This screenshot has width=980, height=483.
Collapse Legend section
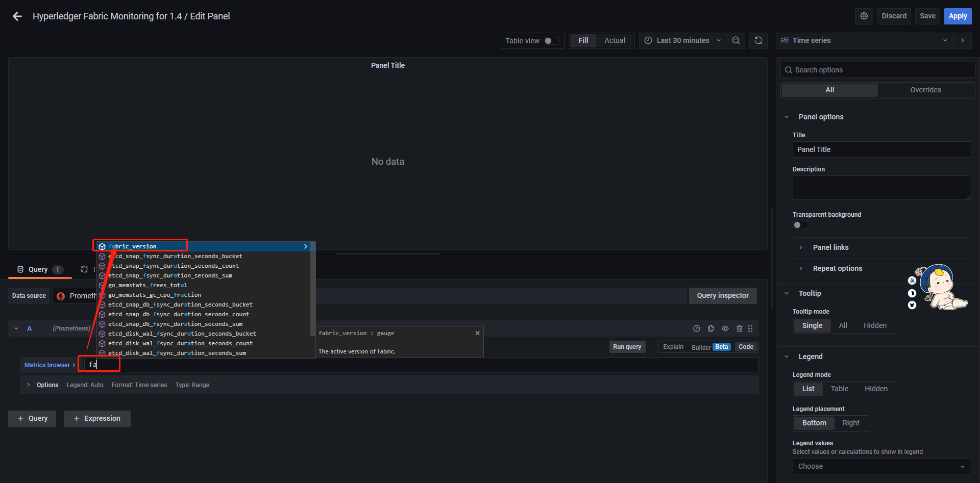(787, 357)
